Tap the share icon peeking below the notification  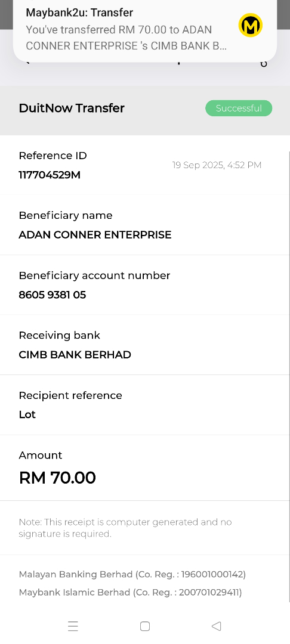[264, 64]
